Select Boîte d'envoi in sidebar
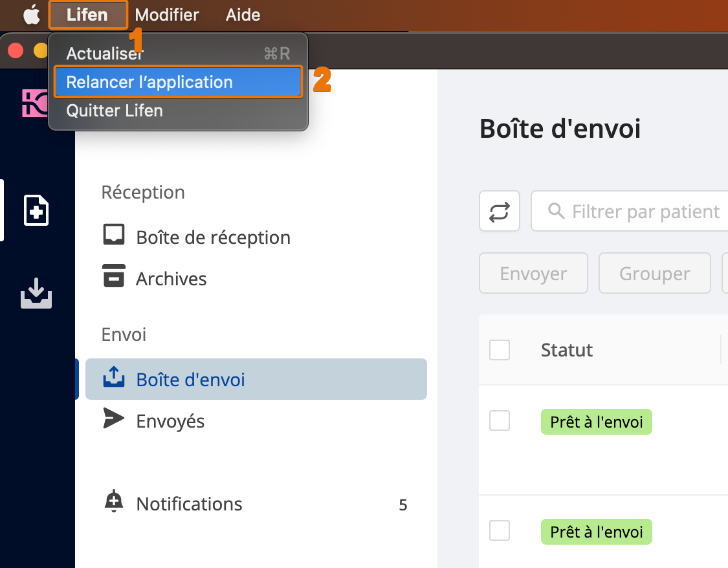Image resolution: width=728 pixels, height=568 pixels. [x=256, y=379]
